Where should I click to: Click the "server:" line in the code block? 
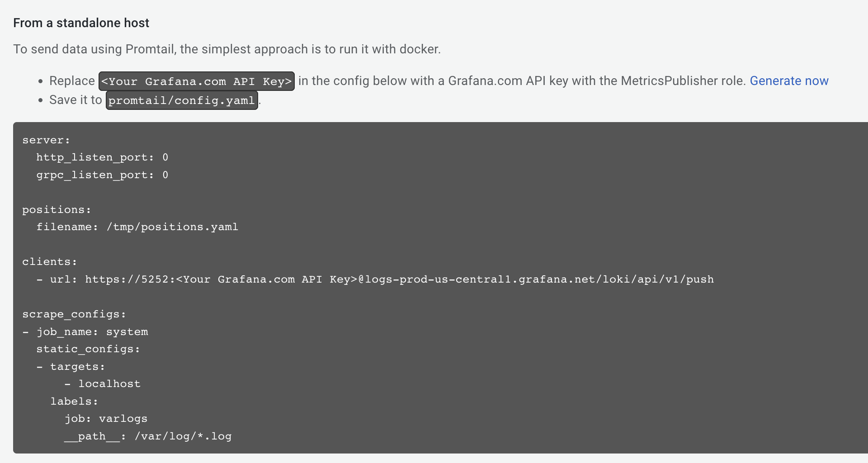point(46,140)
